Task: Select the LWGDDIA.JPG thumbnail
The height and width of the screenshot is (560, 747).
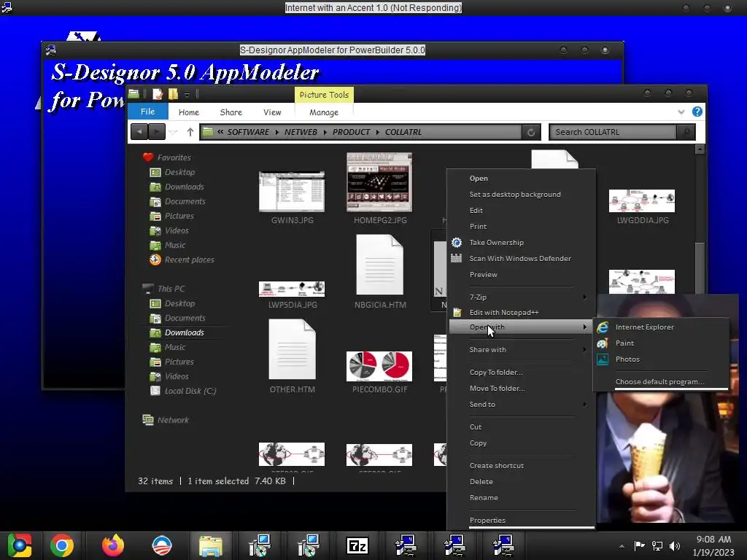Action: (x=642, y=201)
